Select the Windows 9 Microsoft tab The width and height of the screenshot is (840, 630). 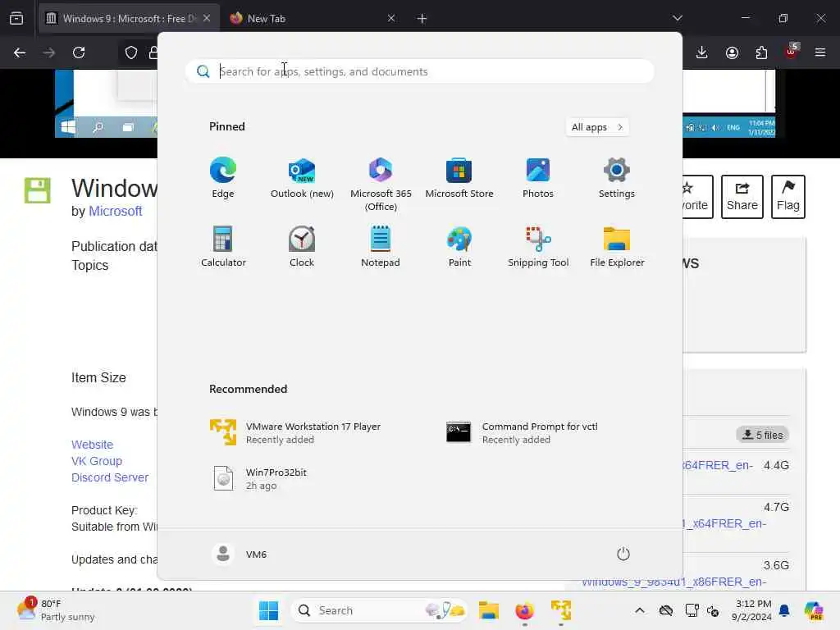(130, 18)
